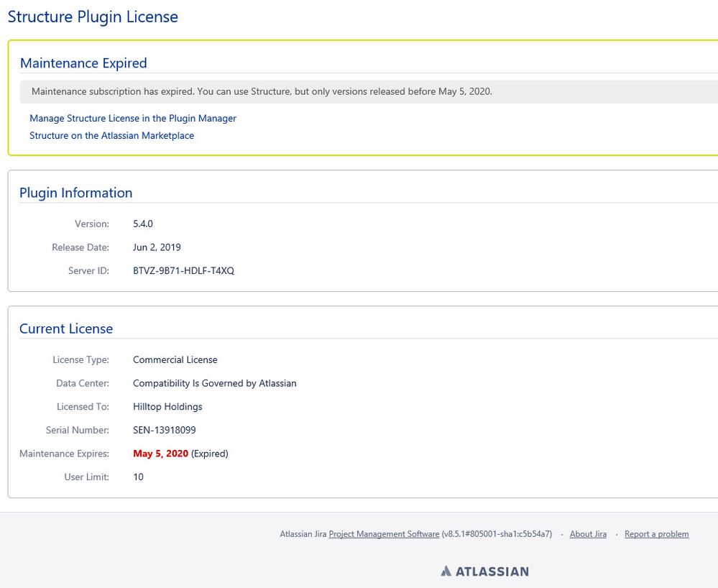Click the Release Date: label
This screenshot has height=588, width=718.
[80, 247]
